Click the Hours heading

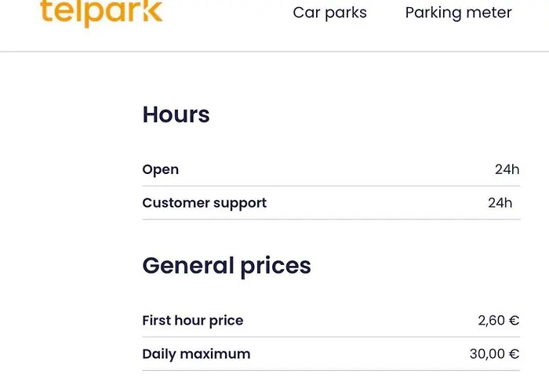[x=176, y=114]
